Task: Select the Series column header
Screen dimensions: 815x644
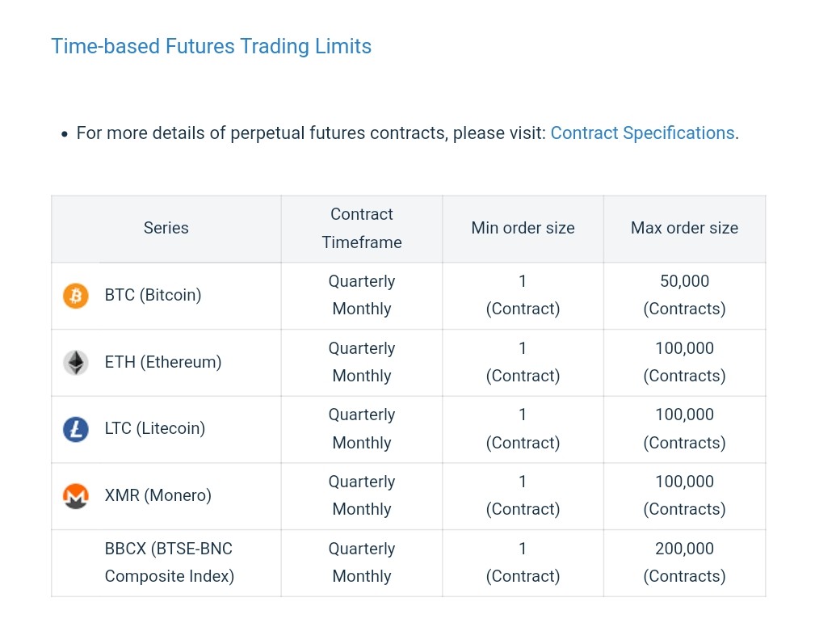Action: (166, 229)
